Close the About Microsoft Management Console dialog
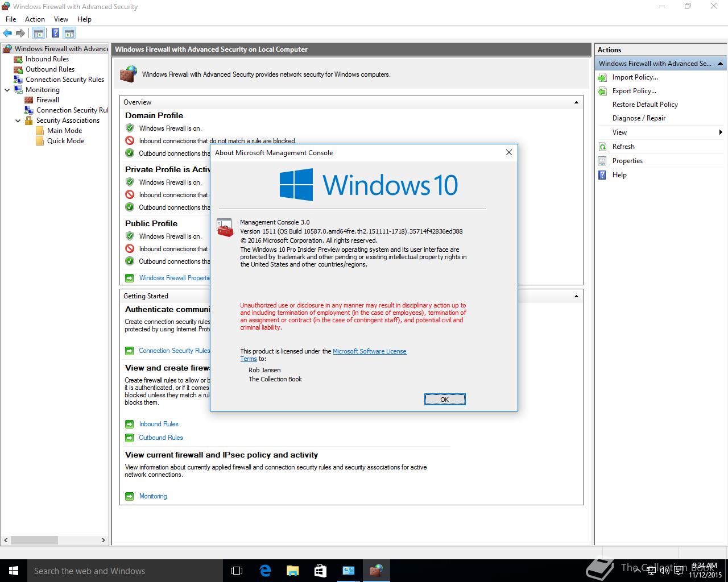 point(509,152)
